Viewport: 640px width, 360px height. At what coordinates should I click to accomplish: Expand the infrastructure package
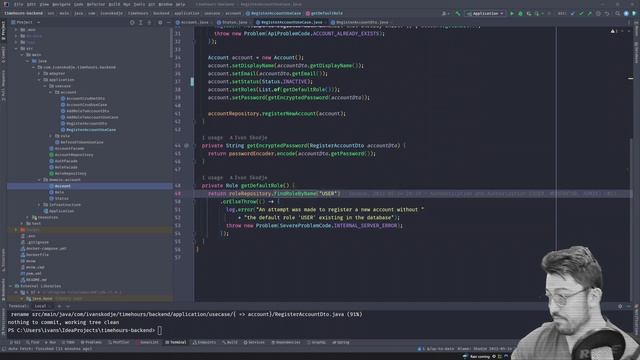coord(39,204)
